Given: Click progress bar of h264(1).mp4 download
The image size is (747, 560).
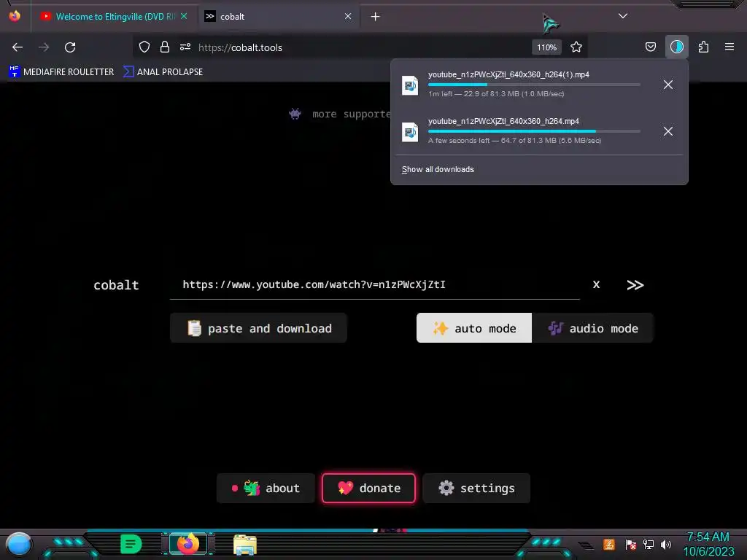Looking at the screenshot, I should click(x=534, y=85).
